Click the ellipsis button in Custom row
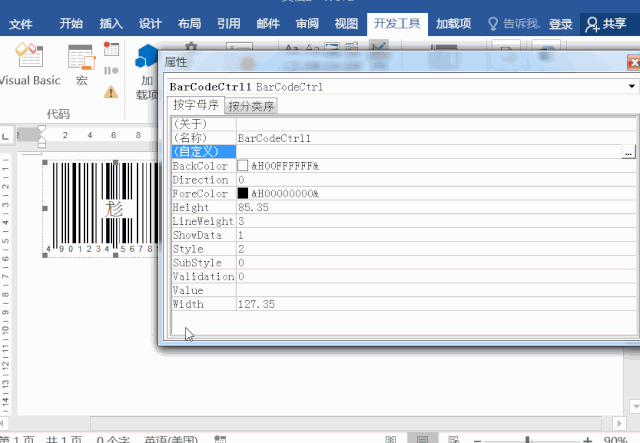Image resolution: width=640 pixels, height=443 pixels. tap(628, 152)
